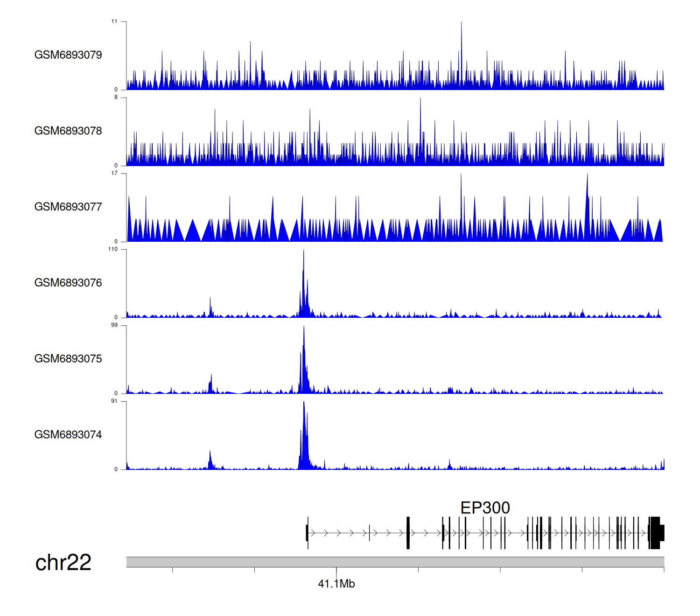The image size is (700, 616).
Task: Click the EP300 gene name
Action: 485,508
